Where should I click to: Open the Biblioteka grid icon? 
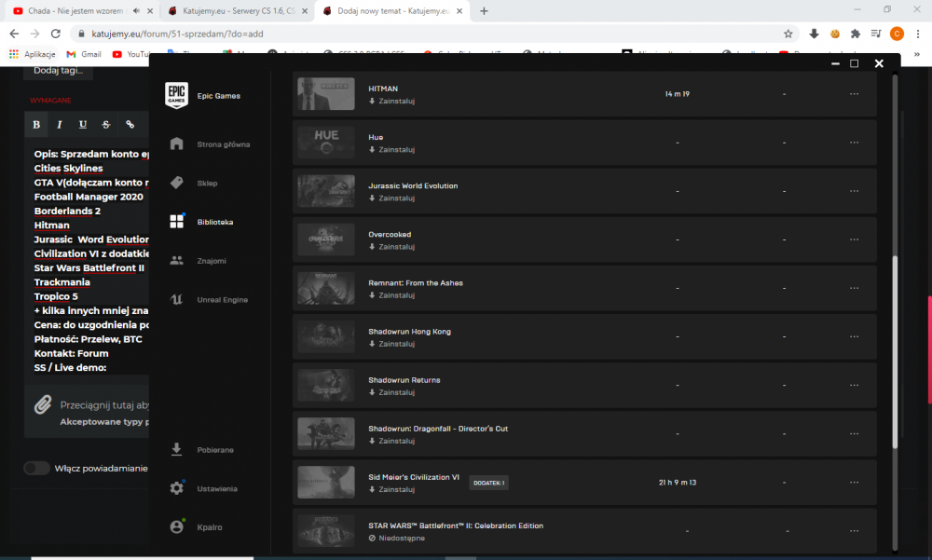176,221
